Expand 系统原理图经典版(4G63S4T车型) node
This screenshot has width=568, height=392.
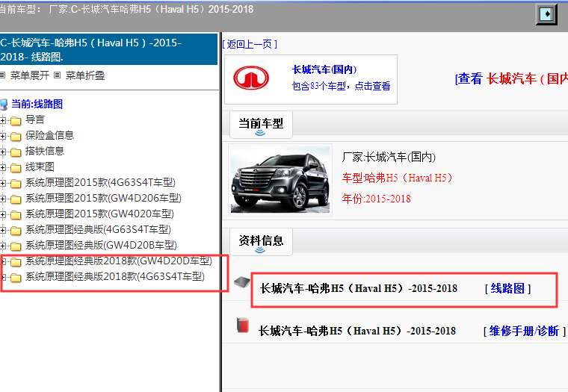pyautogui.click(x=3, y=231)
